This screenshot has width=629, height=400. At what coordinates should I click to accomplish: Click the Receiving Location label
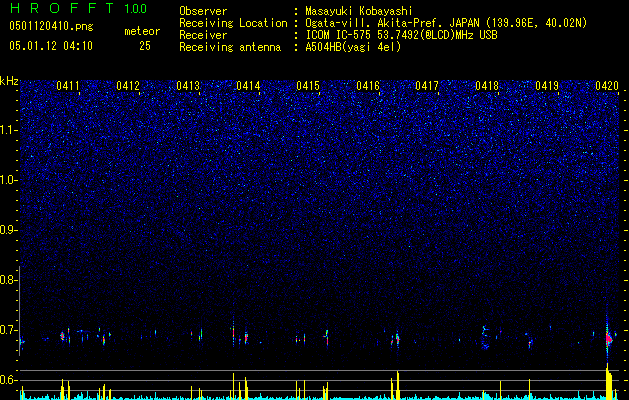[x=233, y=23]
